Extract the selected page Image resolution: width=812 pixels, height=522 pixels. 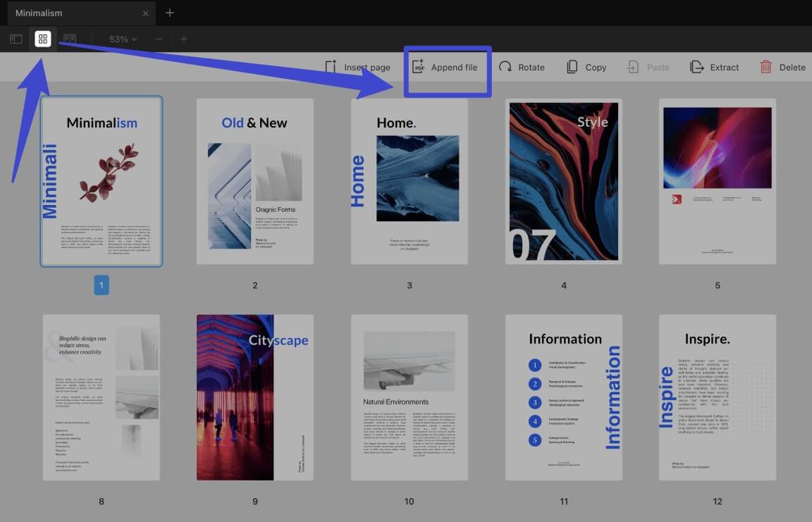[x=715, y=67]
